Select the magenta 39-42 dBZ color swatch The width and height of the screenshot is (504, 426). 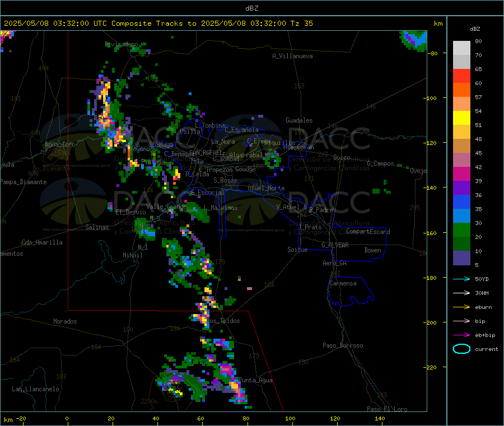tap(461, 174)
